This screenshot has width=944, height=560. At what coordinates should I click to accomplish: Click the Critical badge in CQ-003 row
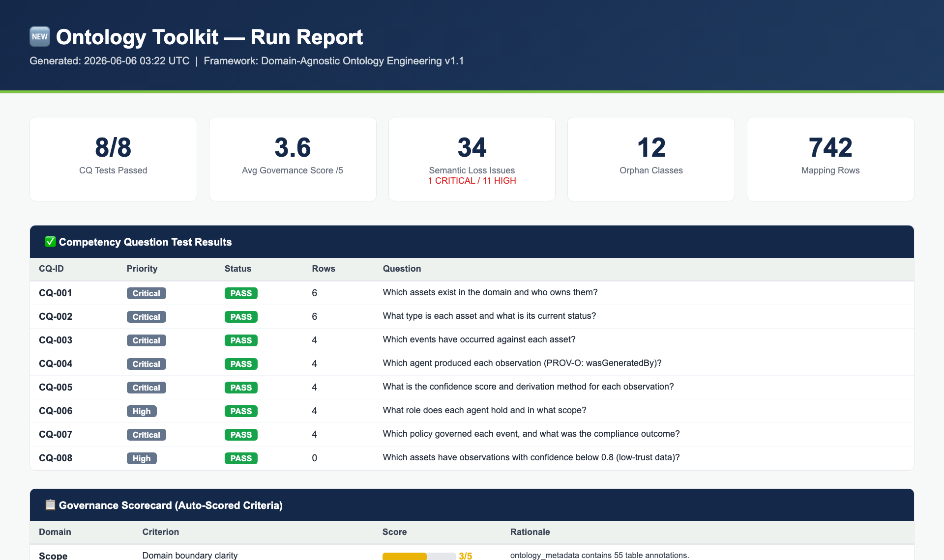coord(147,340)
